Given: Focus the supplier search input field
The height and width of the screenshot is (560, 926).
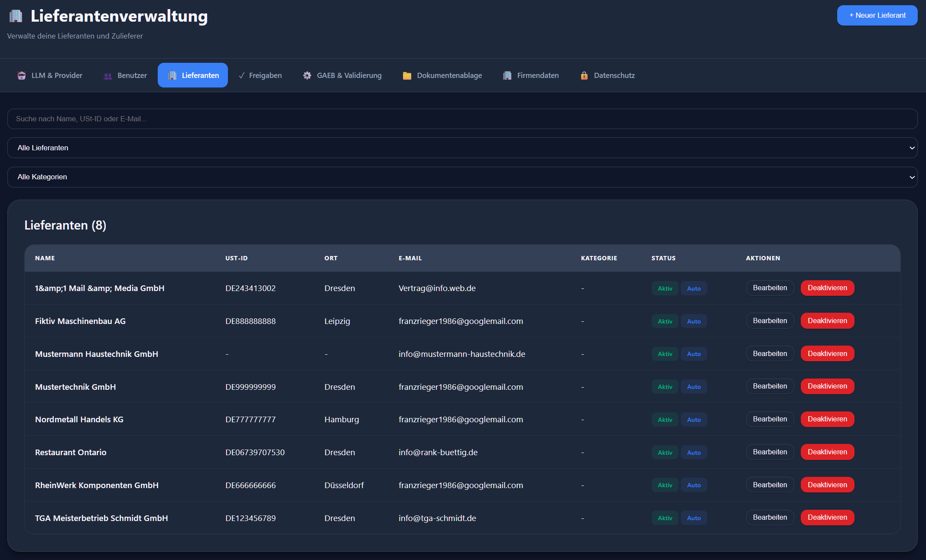Looking at the screenshot, I should [x=462, y=119].
